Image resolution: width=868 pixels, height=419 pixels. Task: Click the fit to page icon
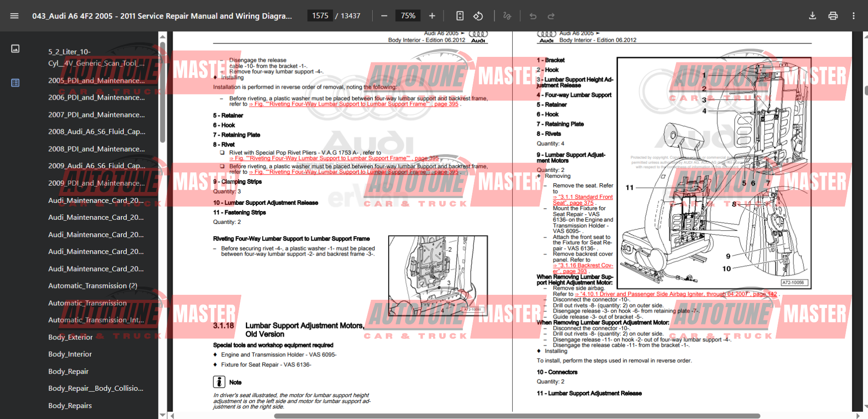point(460,16)
